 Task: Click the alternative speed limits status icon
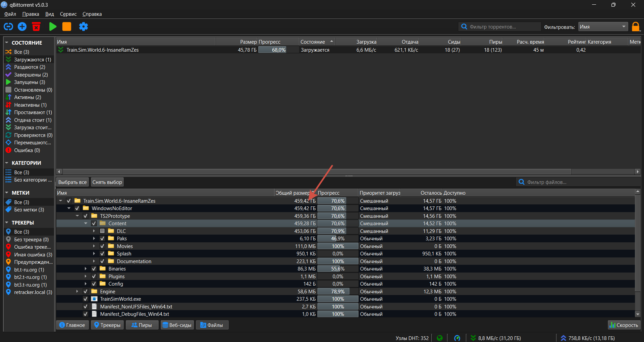pos(457,338)
